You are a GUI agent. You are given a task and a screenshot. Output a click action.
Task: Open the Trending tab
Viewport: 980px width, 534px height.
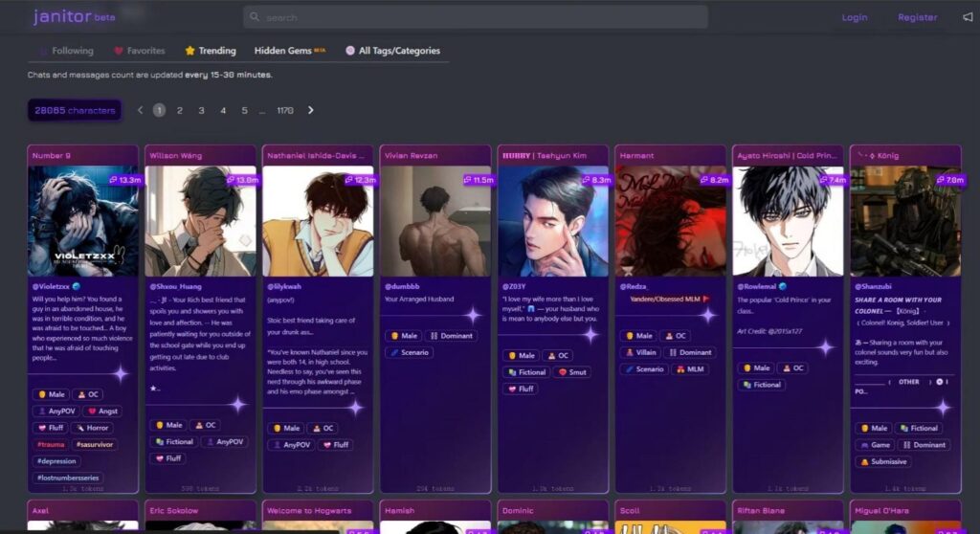[210, 51]
